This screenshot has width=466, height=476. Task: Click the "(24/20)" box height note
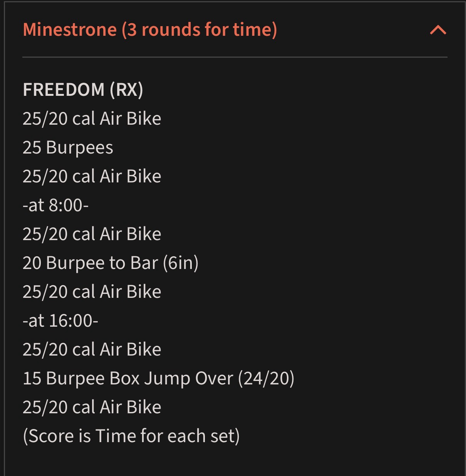pyautogui.click(x=266, y=378)
